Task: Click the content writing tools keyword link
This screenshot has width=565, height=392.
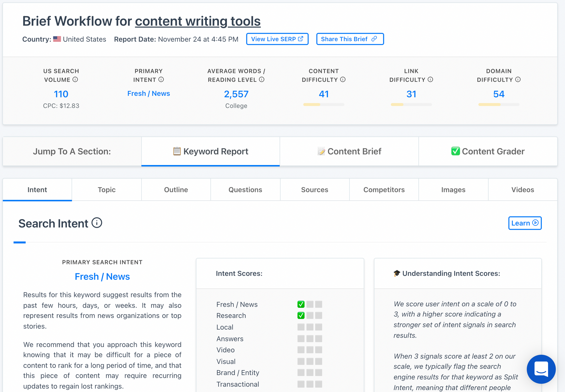Action: pyautogui.click(x=198, y=21)
